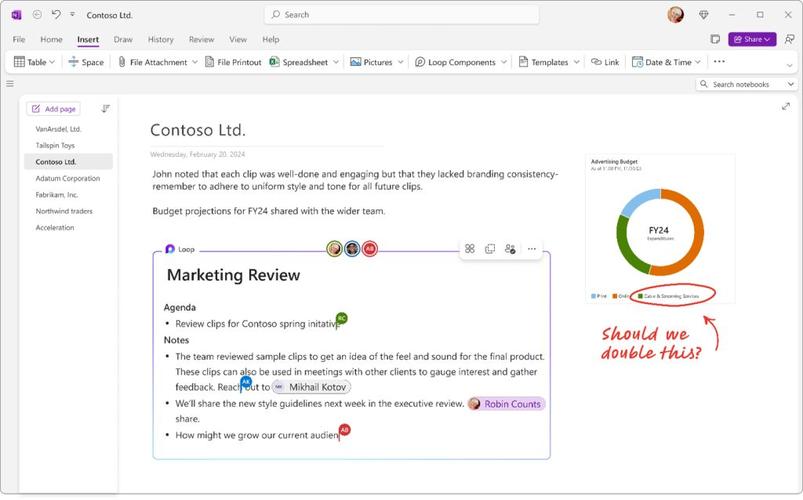This screenshot has width=803, height=500.
Task: Click the Date & Time button
Action: coord(662,62)
